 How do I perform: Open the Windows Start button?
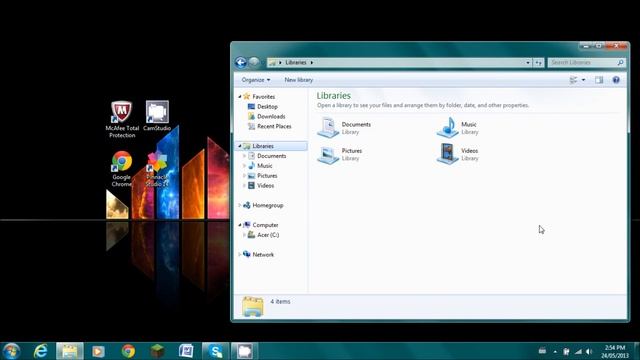pos(11,351)
